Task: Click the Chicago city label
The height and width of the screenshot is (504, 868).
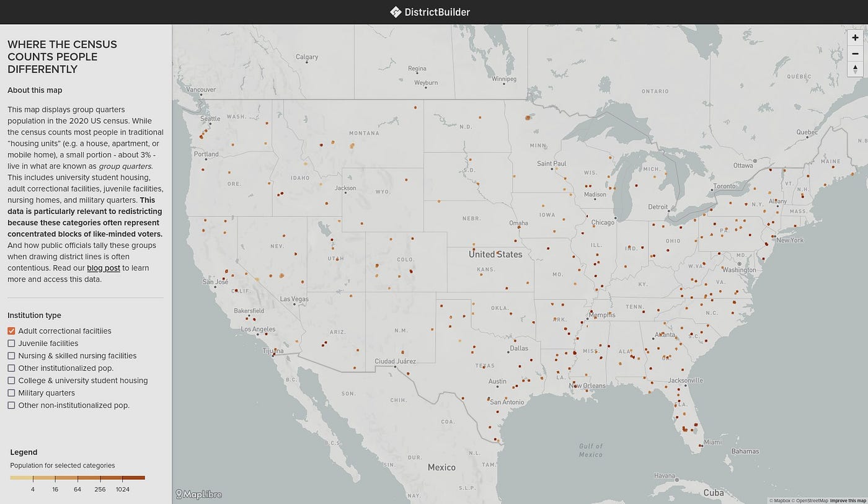Action: click(602, 223)
